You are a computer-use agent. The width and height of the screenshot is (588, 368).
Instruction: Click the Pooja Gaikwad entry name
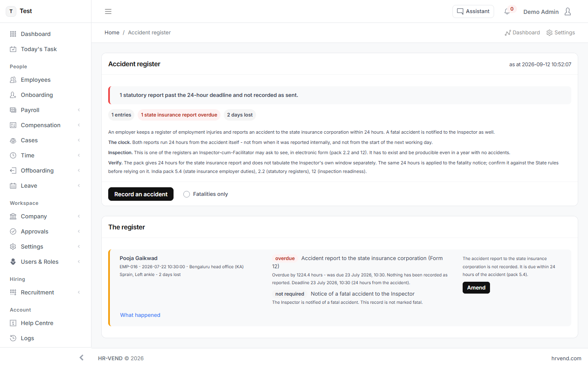tap(138, 258)
